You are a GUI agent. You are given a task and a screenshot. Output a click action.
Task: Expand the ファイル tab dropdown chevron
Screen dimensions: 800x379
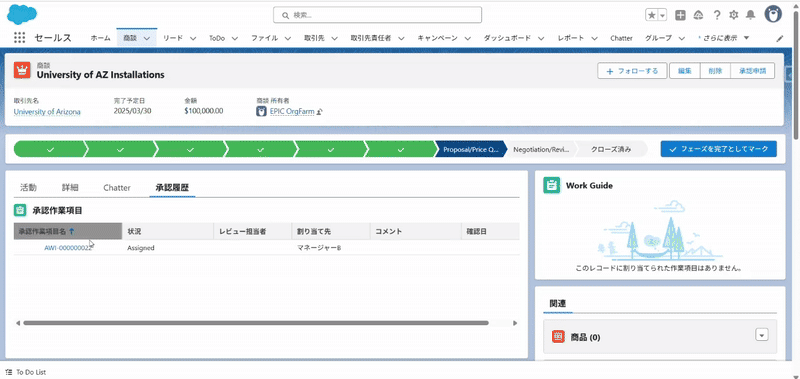288,38
